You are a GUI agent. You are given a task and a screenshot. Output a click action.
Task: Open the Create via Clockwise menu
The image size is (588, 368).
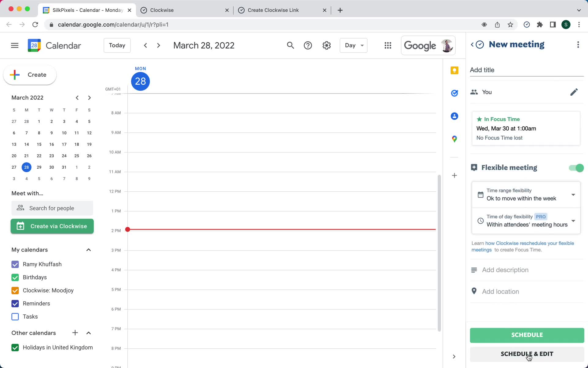click(52, 226)
